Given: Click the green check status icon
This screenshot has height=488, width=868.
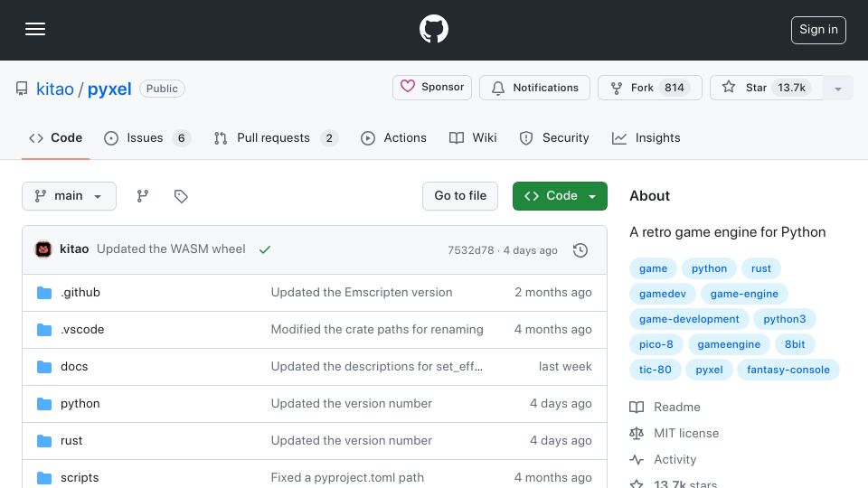Looking at the screenshot, I should (x=265, y=249).
